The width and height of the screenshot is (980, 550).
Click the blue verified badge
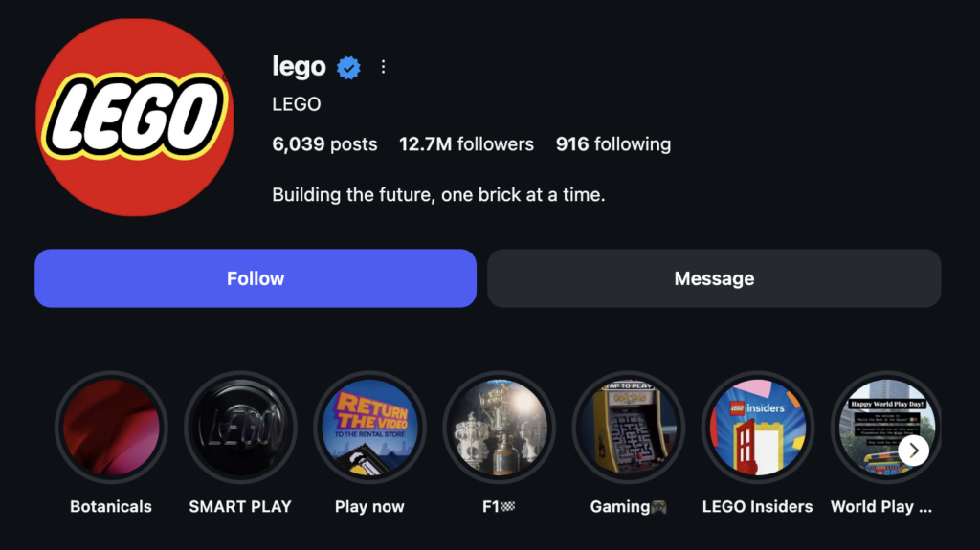349,67
